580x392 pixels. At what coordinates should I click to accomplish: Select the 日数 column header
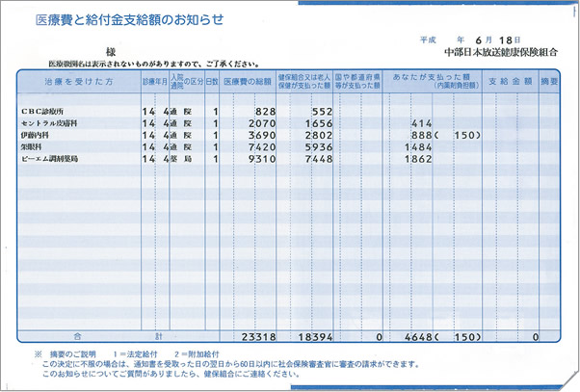coord(212,82)
